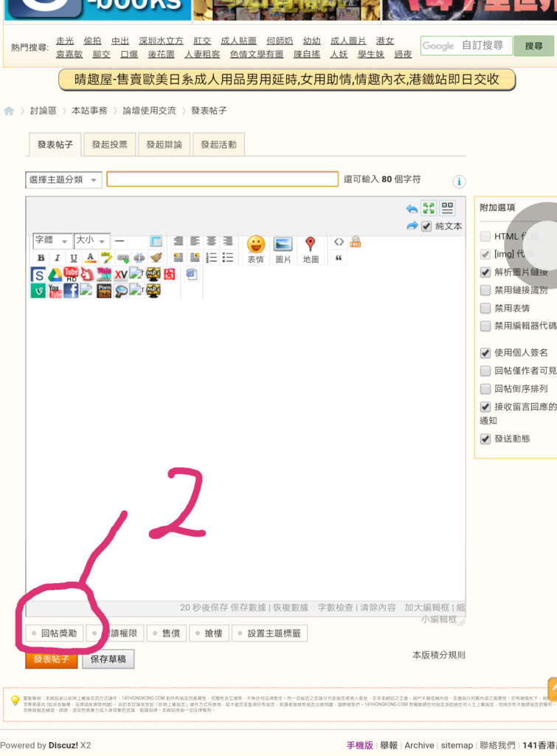This screenshot has width=557, height=756.
Task: Click the Facebook embed icon
Action: click(71, 290)
